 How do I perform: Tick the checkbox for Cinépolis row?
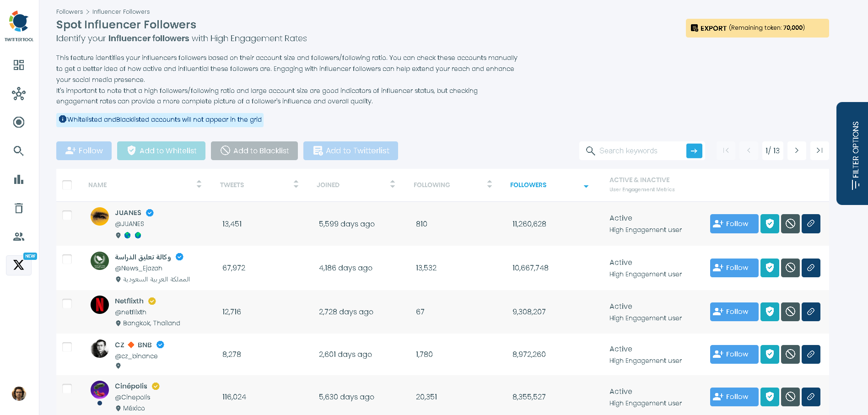(x=67, y=388)
